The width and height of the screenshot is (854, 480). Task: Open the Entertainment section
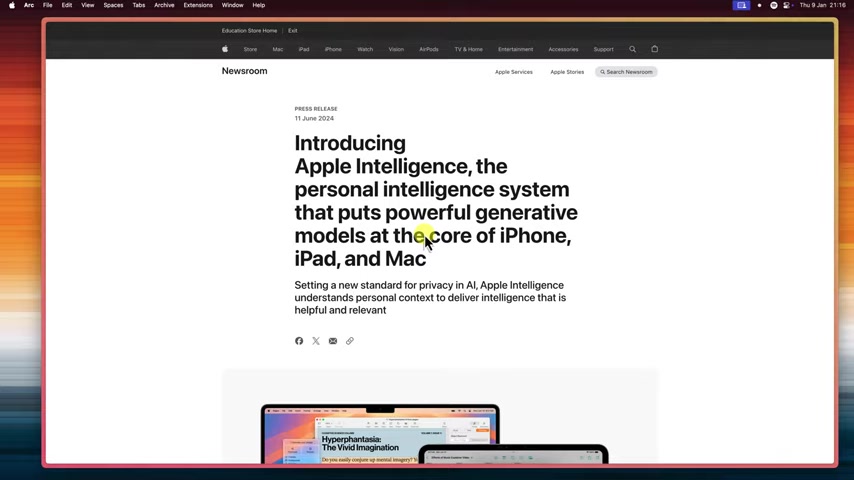click(515, 50)
